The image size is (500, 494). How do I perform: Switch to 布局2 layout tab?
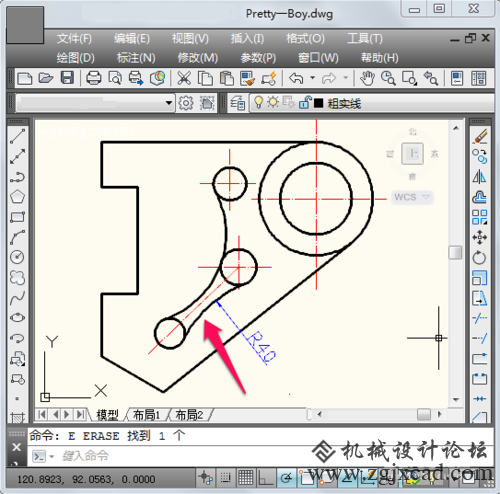pos(189,415)
